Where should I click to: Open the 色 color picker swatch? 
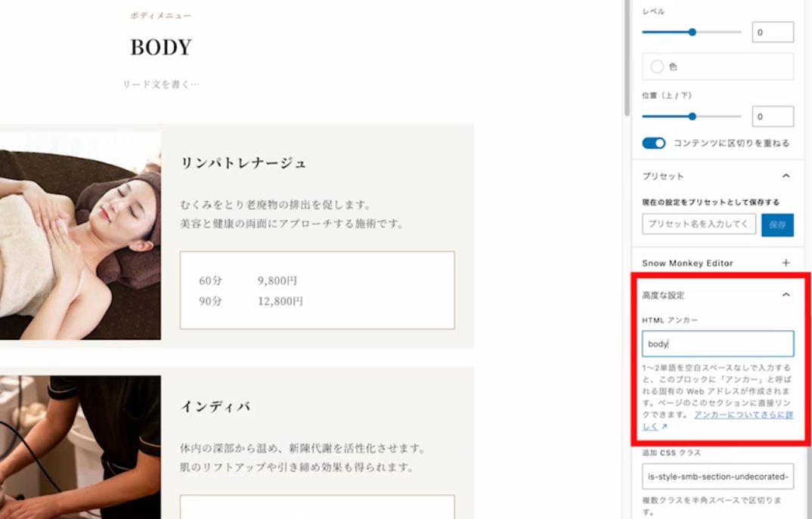point(657,66)
